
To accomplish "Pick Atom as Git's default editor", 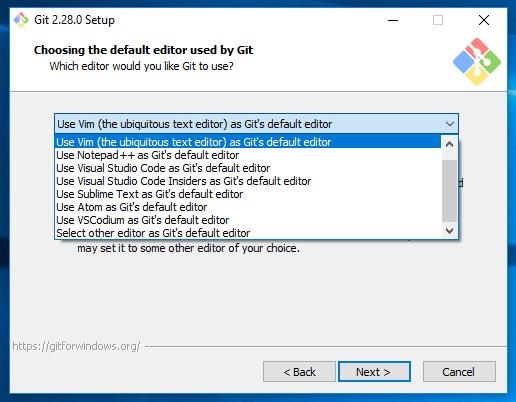I will click(x=248, y=207).
